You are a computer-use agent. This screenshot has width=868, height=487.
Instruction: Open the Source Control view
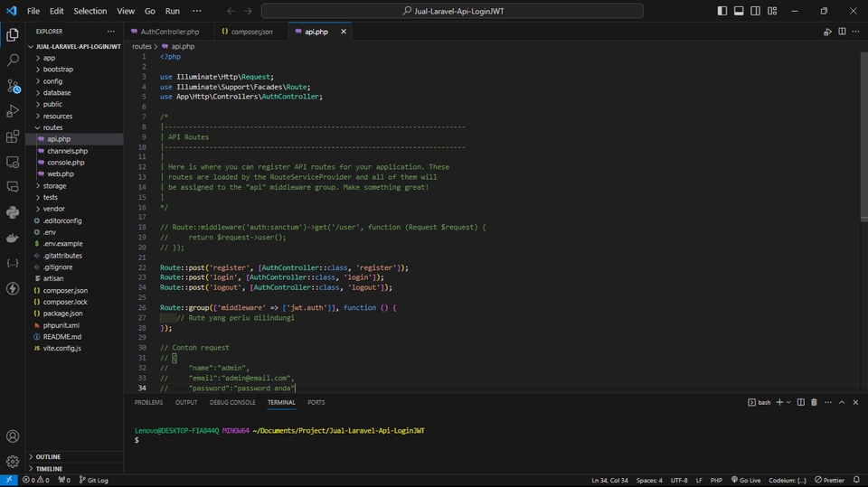[13, 86]
